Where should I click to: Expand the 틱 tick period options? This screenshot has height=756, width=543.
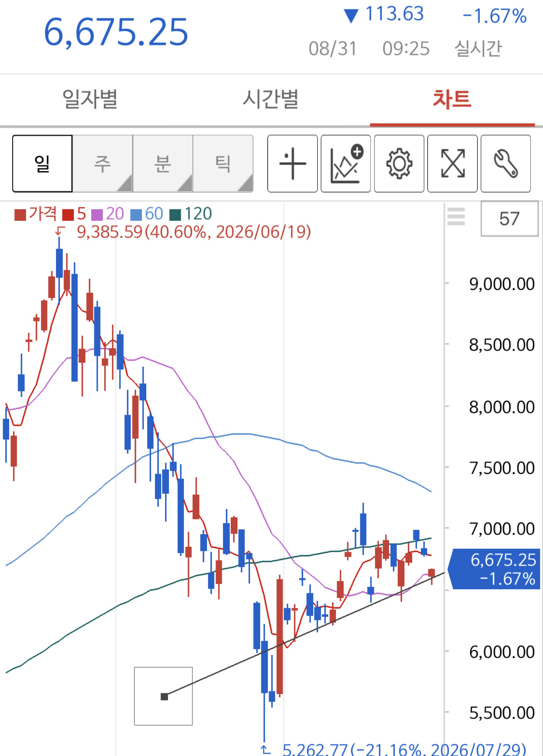(223, 163)
